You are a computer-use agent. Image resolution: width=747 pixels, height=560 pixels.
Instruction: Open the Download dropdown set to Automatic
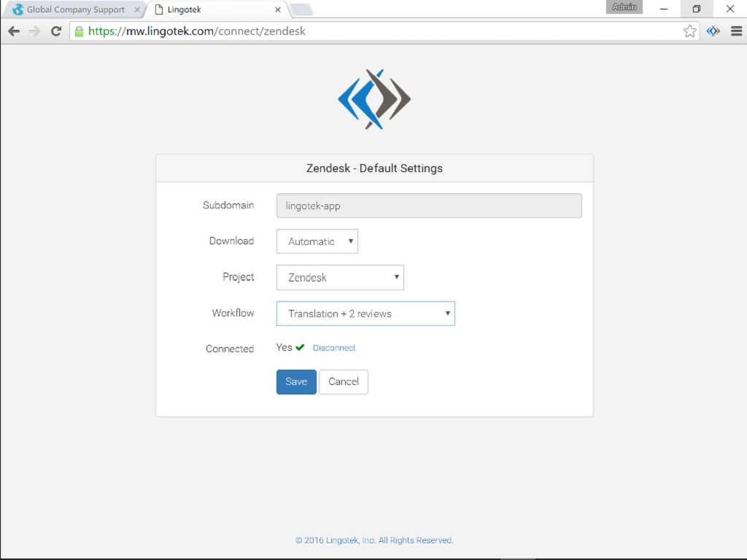pos(317,241)
